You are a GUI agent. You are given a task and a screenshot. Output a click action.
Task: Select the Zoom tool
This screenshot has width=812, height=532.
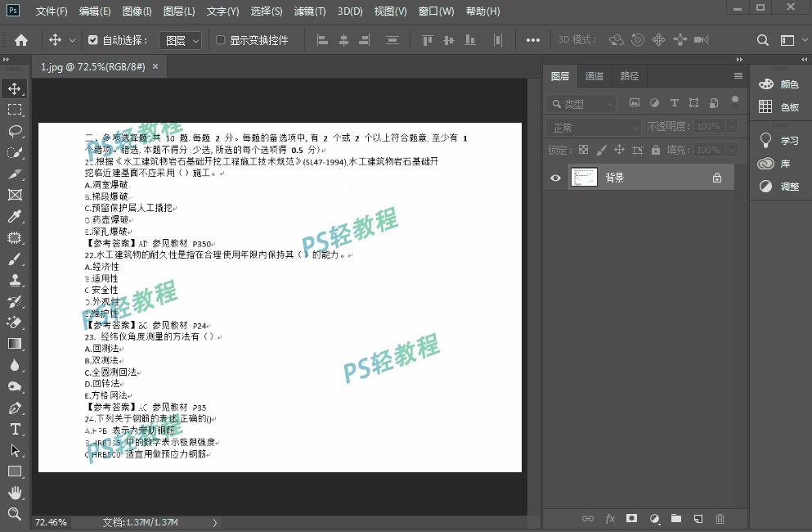(13, 514)
